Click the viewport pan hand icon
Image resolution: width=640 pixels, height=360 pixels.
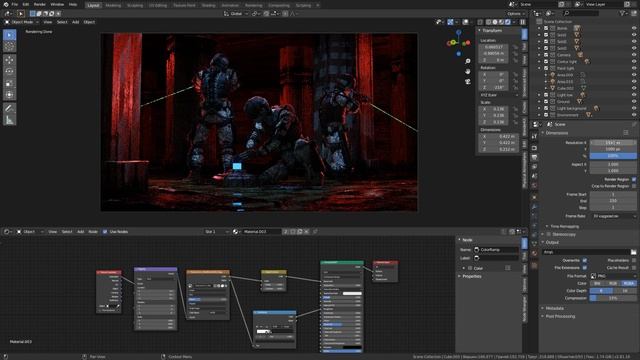pos(468,71)
